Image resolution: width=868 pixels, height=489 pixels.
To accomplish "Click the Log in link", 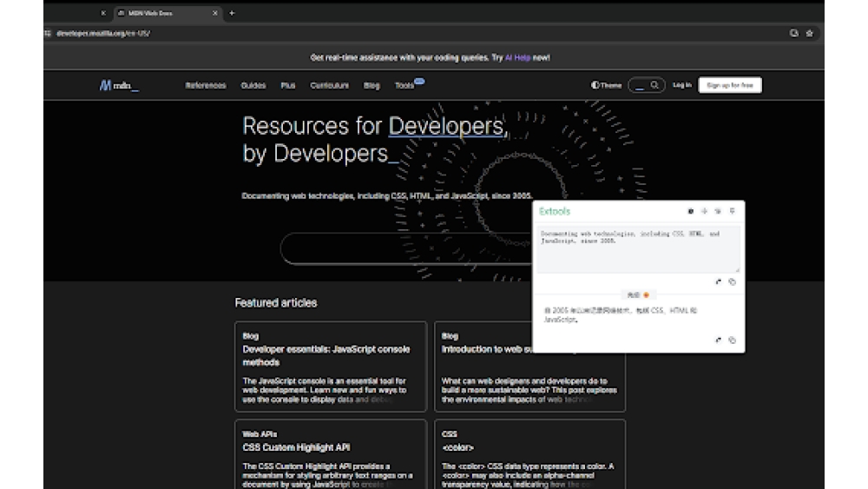I will (x=682, y=85).
